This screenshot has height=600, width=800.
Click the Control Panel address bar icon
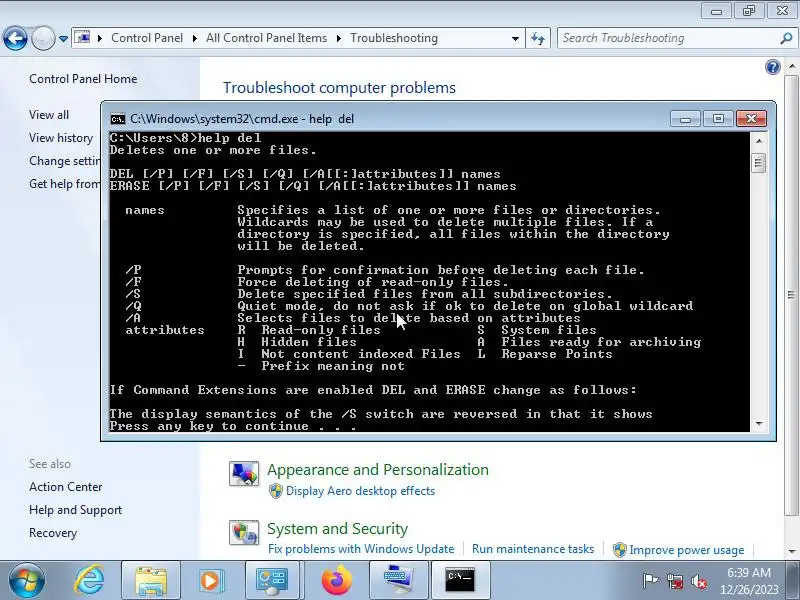tap(82, 38)
